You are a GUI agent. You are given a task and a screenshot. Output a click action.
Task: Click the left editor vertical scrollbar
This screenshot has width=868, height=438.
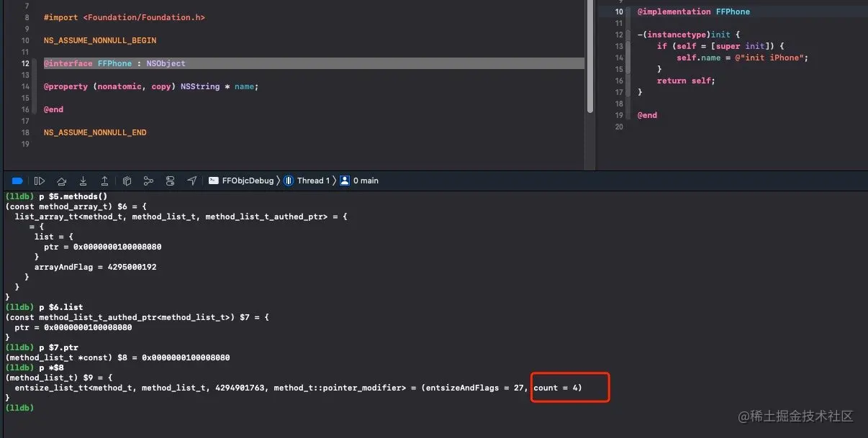[x=590, y=56]
